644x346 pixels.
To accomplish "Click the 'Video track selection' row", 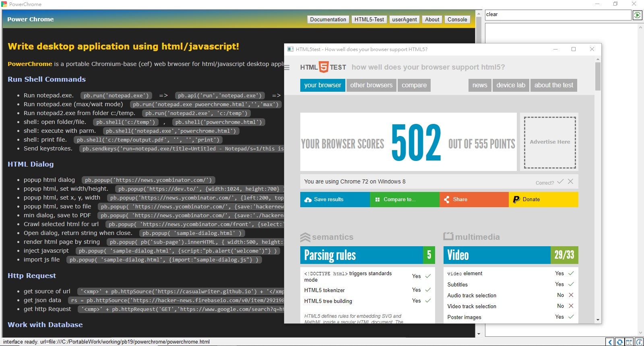I will point(511,306).
